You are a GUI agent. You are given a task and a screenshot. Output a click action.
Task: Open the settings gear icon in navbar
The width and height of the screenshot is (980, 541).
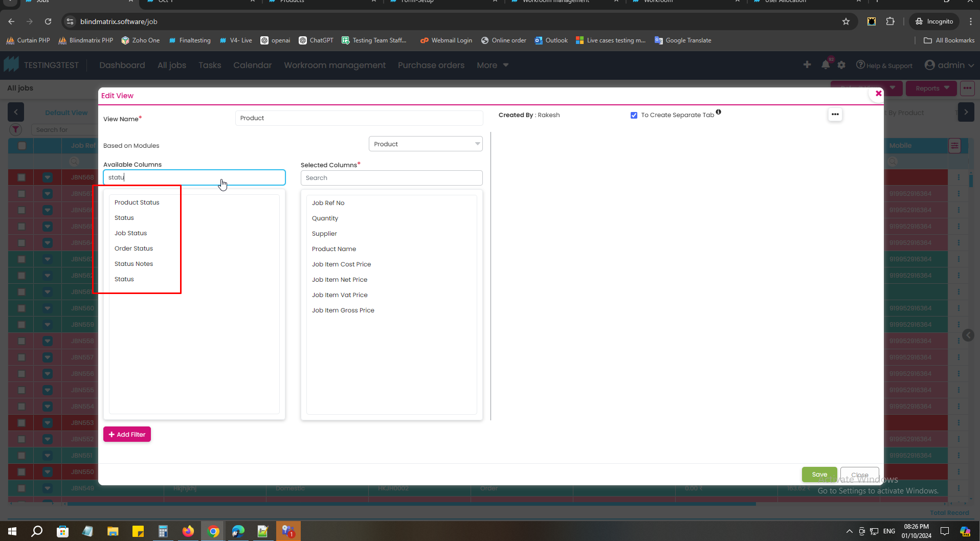point(841,65)
